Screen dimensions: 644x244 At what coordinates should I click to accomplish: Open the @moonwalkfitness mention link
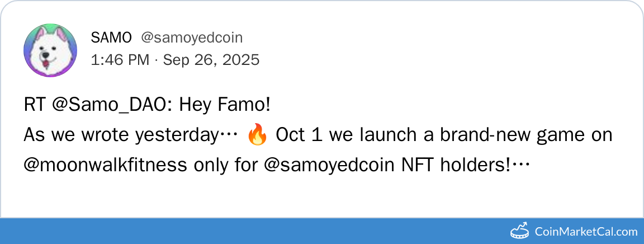[x=106, y=165]
